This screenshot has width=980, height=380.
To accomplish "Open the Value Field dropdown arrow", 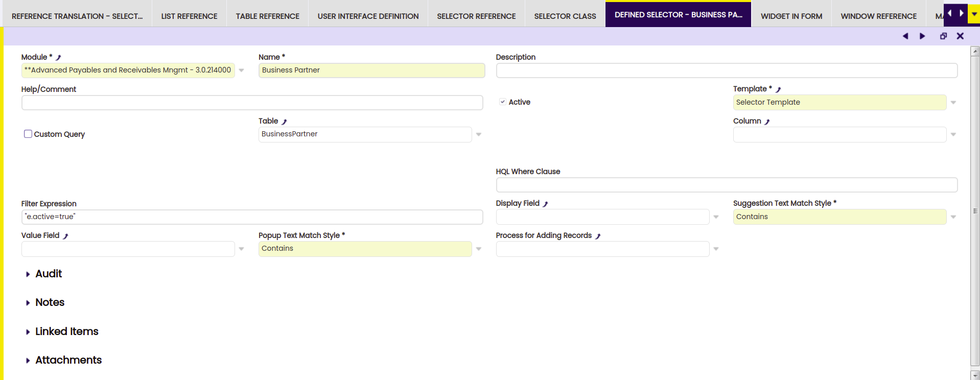I will 241,249.
